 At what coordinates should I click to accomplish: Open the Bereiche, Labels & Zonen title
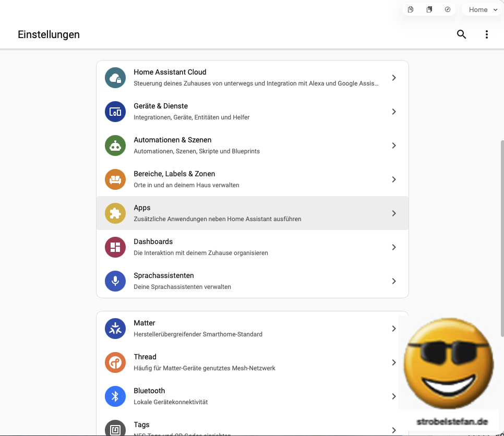174,174
